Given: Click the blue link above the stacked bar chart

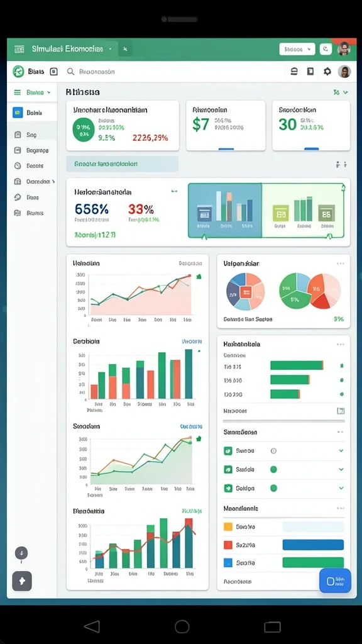Looking at the screenshot, I should click(x=192, y=341).
